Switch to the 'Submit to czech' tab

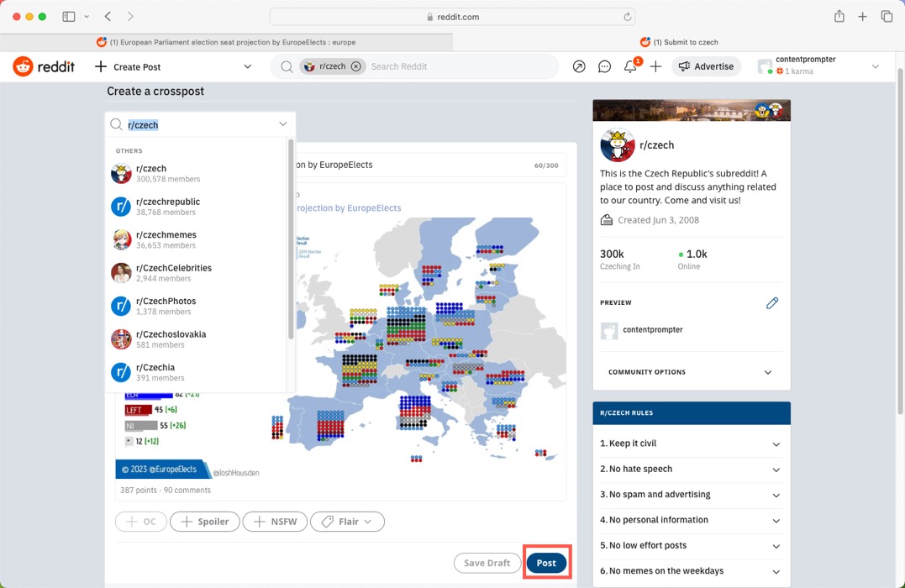(x=678, y=42)
